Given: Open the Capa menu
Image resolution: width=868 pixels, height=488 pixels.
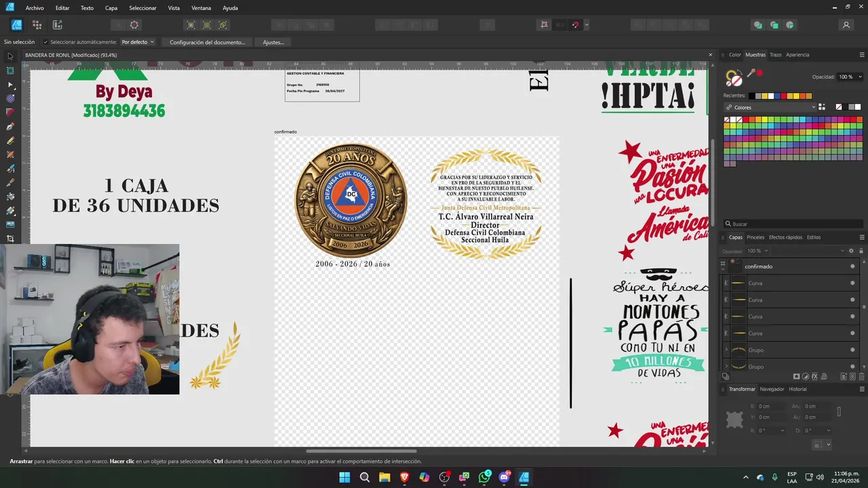Looking at the screenshot, I should 111,8.
